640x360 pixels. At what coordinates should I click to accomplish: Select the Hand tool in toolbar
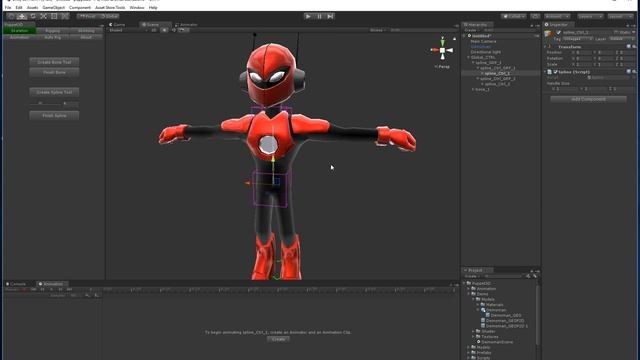[11, 16]
